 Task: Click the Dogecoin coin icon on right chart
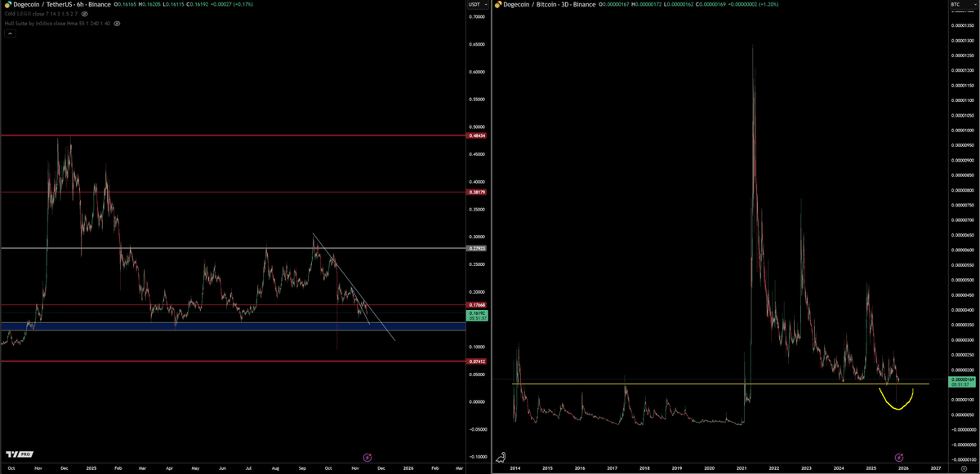(498, 5)
